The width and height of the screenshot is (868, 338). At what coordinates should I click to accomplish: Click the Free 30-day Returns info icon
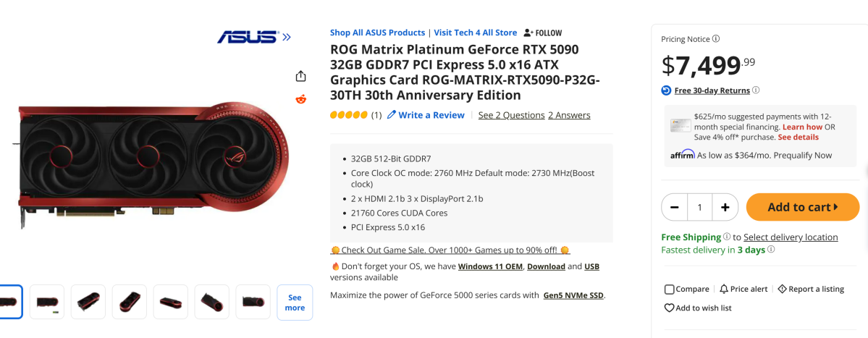756,90
